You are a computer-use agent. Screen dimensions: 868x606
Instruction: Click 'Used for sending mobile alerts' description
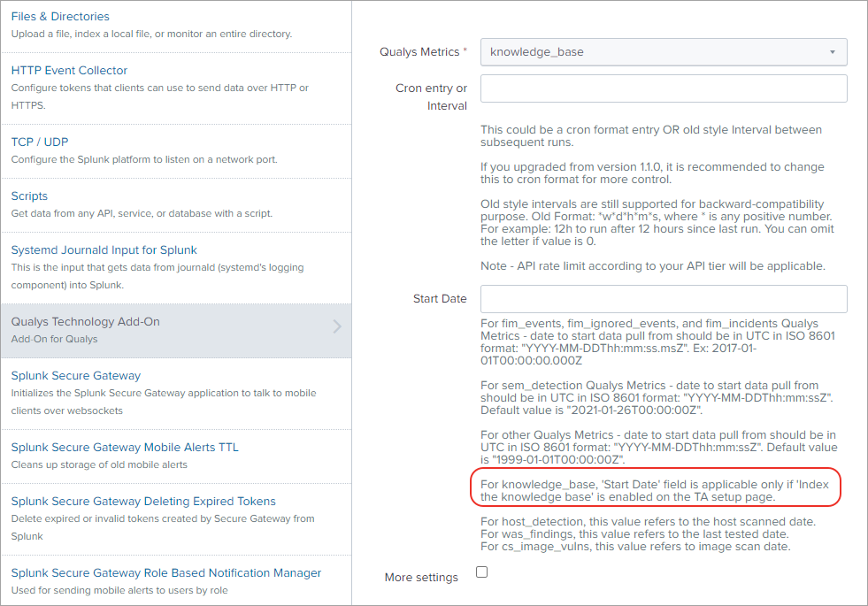[x=119, y=590]
